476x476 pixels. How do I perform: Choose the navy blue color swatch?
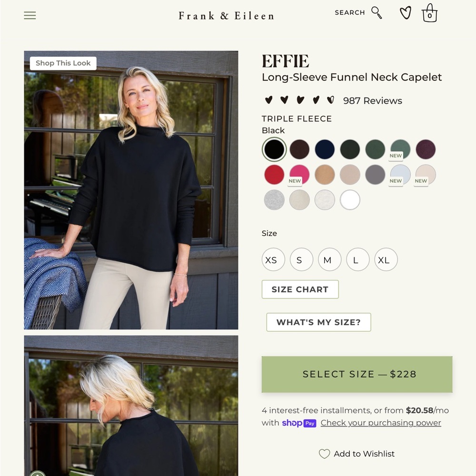pyautogui.click(x=325, y=149)
